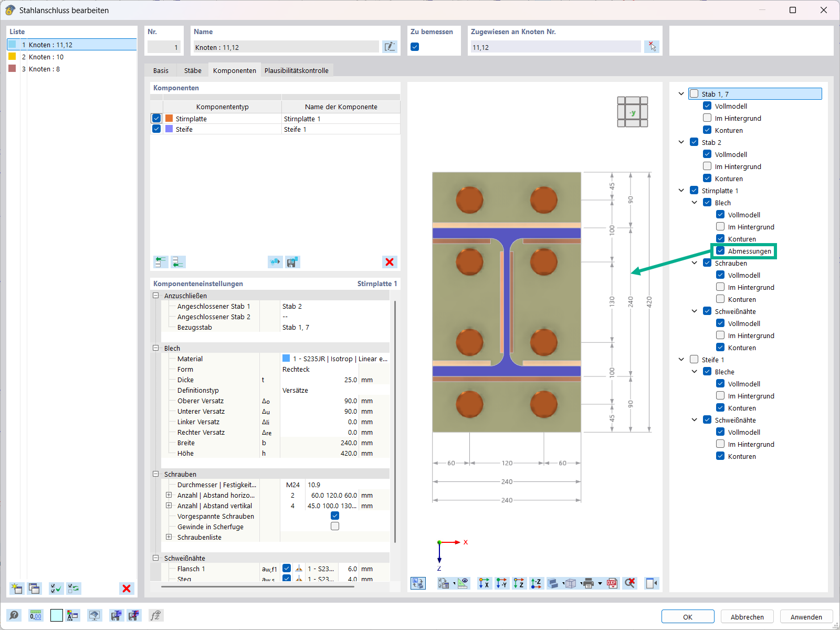
Task: Expand the Schraubenliste row
Action: pos(169,537)
